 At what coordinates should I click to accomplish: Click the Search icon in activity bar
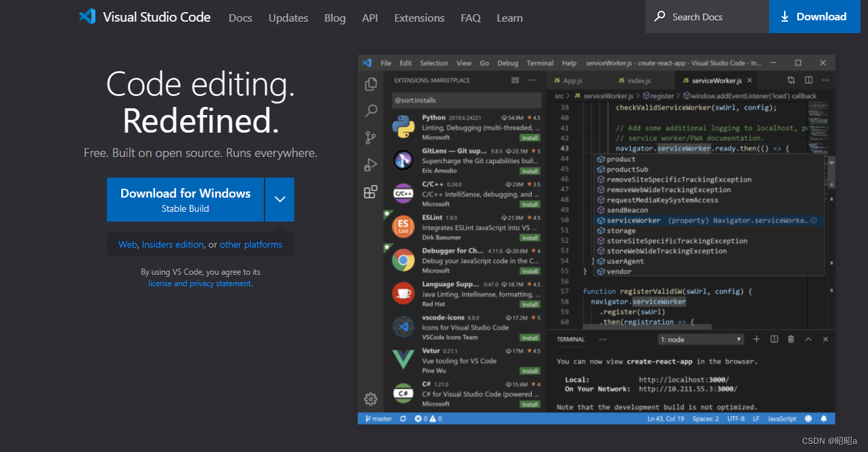click(x=371, y=110)
